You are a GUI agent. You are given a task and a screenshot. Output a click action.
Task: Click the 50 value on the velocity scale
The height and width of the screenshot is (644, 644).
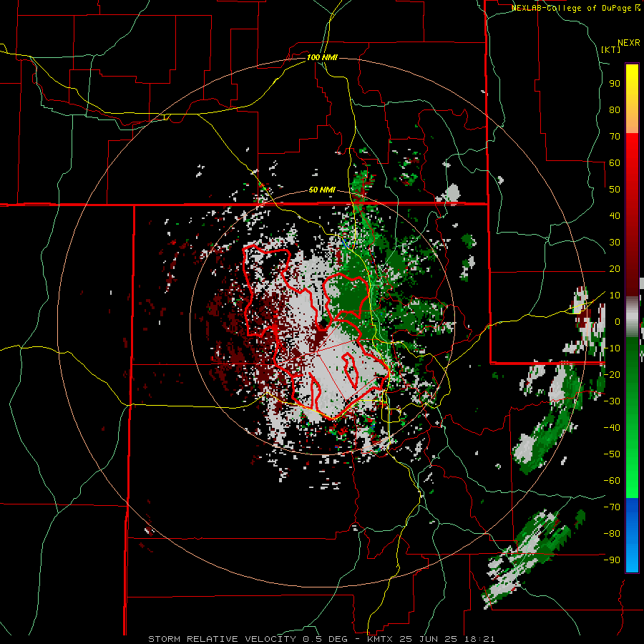coord(615,190)
